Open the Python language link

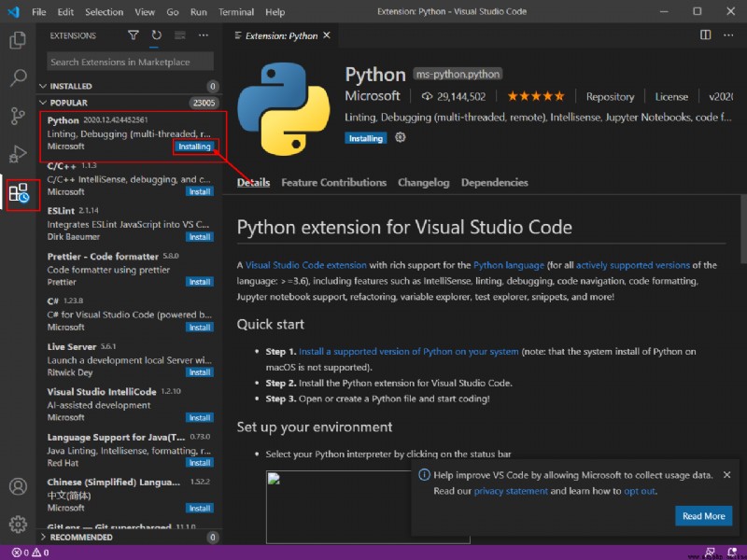tap(508, 265)
